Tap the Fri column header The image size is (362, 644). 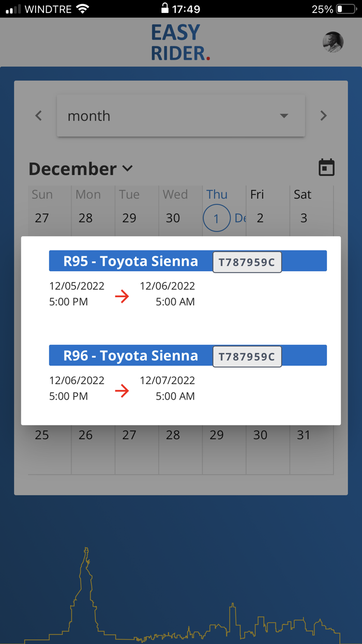(257, 195)
